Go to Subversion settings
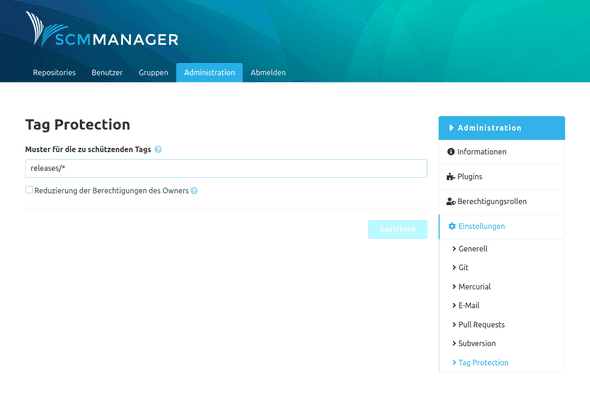 coord(477,344)
